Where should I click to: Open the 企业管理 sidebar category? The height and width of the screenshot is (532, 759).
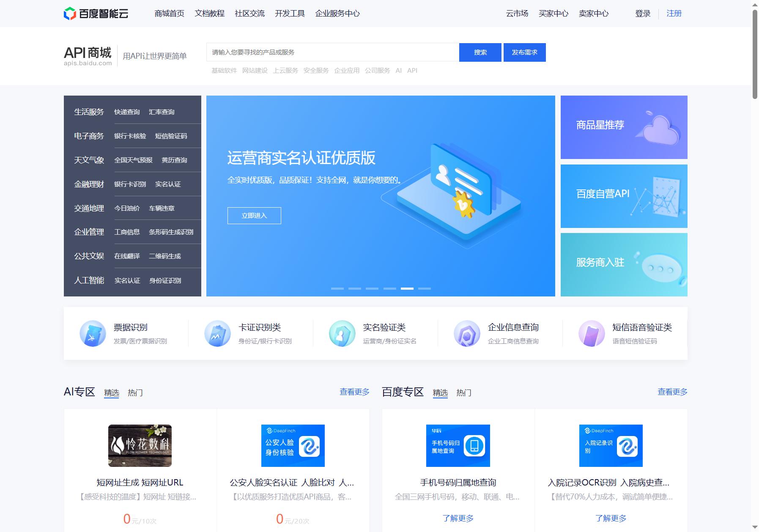click(89, 232)
